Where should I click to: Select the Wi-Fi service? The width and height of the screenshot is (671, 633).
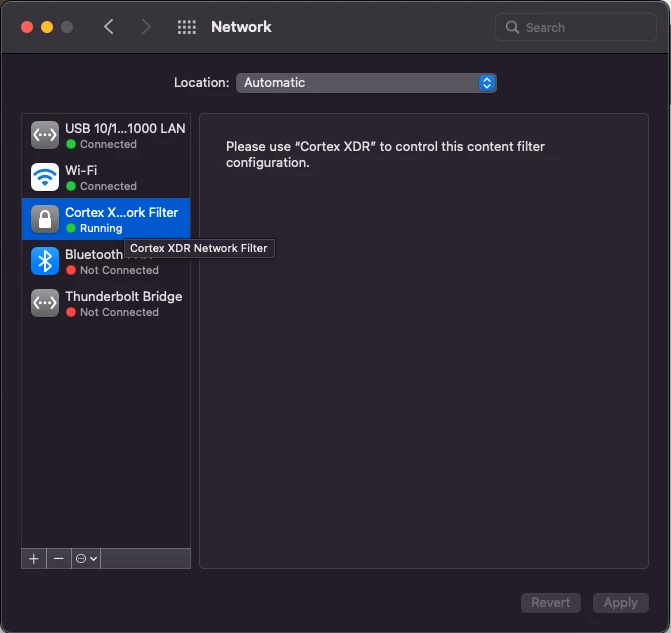tap(106, 178)
